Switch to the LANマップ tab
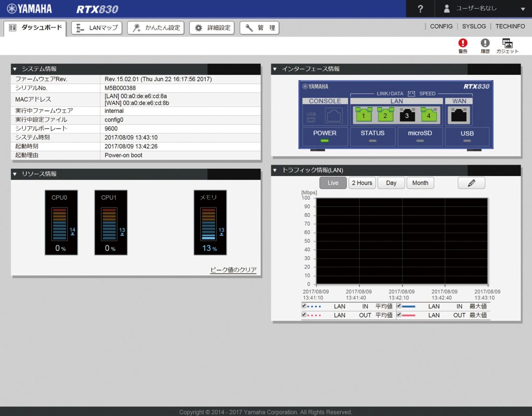The width and height of the screenshot is (532, 416). [96, 27]
